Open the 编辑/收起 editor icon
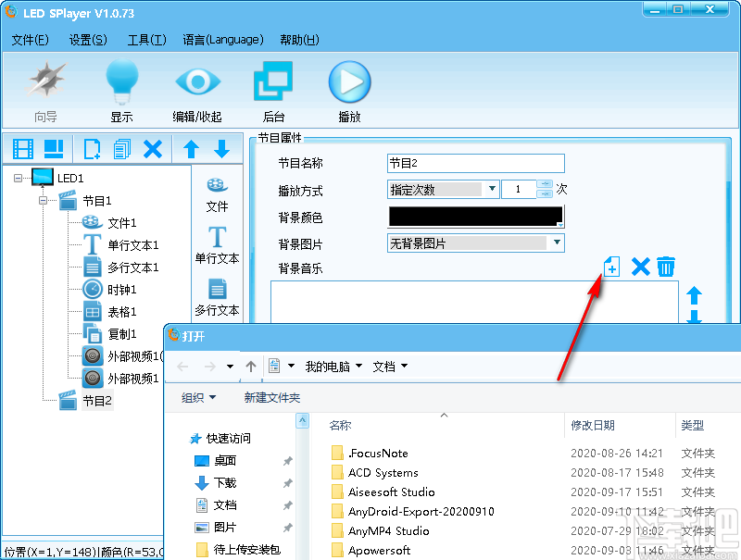This screenshot has width=741, height=560. (x=197, y=81)
